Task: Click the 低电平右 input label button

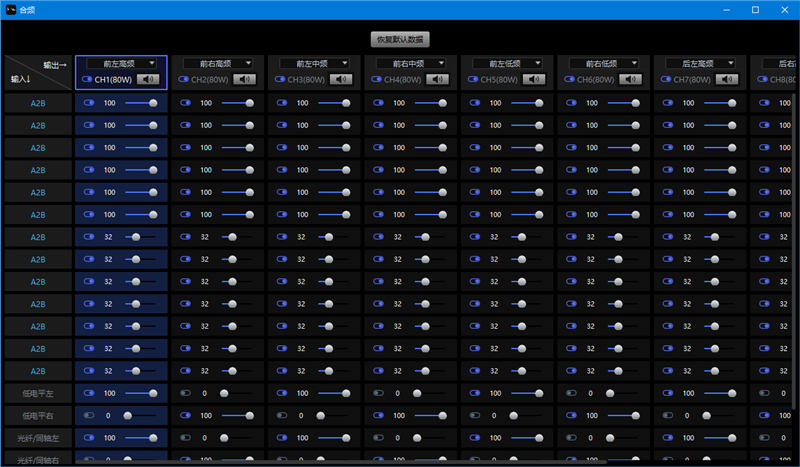Action: coord(37,415)
